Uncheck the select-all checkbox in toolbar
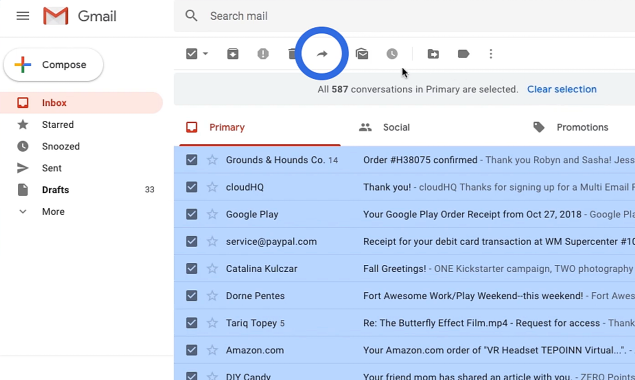This screenshot has width=635, height=380. pyautogui.click(x=192, y=54)
